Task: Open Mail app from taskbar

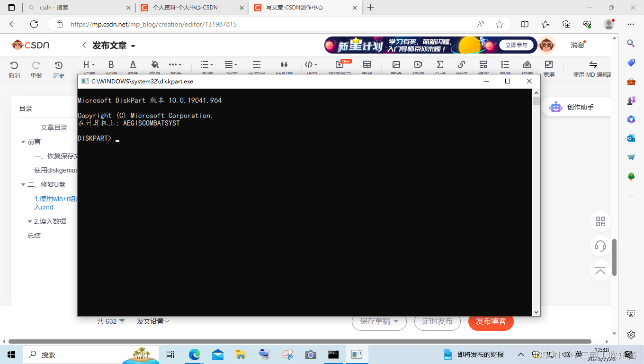Action: 218,355
